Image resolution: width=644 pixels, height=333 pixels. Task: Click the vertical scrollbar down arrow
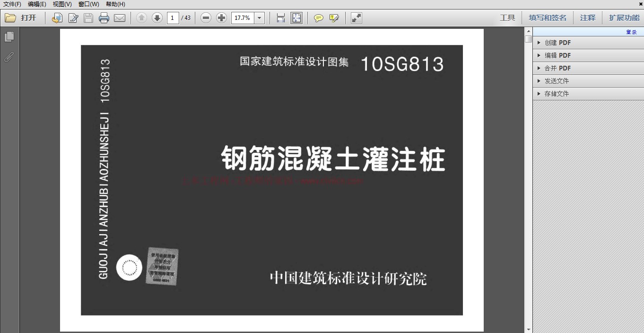point(528,329)
